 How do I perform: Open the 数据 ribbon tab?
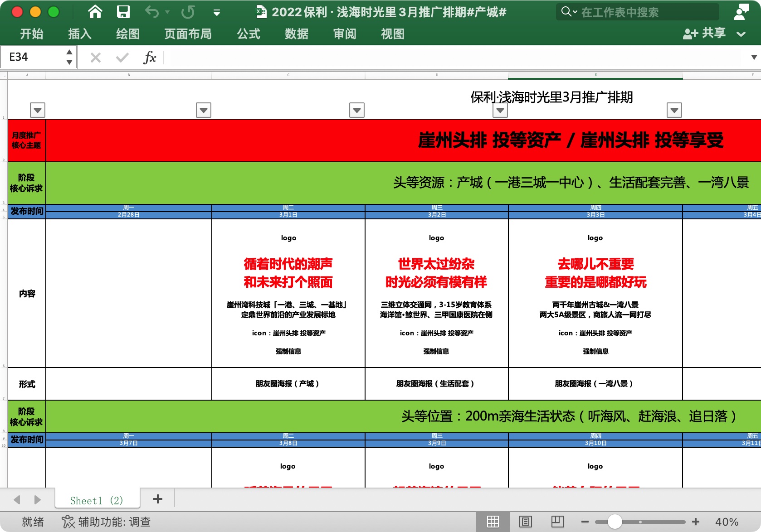point(297,34)
